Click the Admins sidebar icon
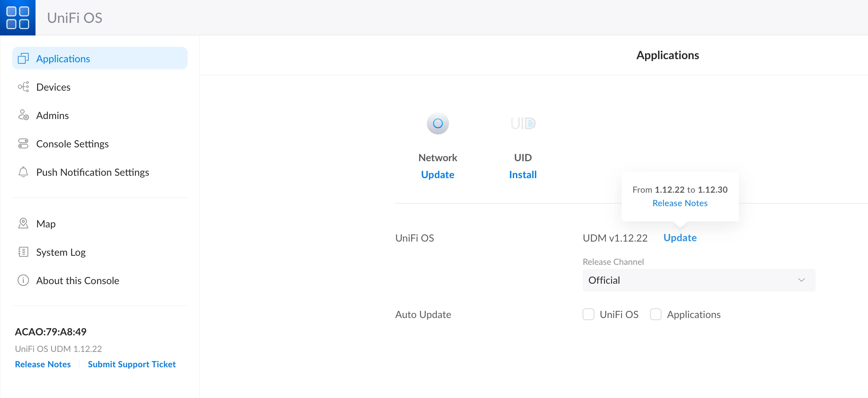Image resolution: width=868 pixels, height=398 pixels. (x=23, y=115)
